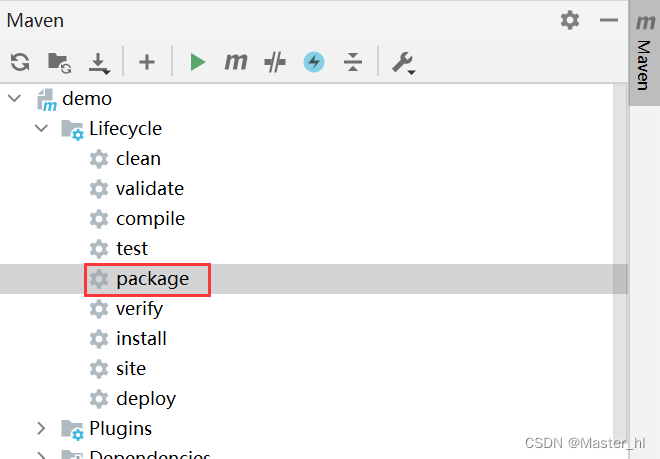This screenshot has height=459, width=660.
Task: Toggle the Maven sidebar tab
Action: click(644, 53)
